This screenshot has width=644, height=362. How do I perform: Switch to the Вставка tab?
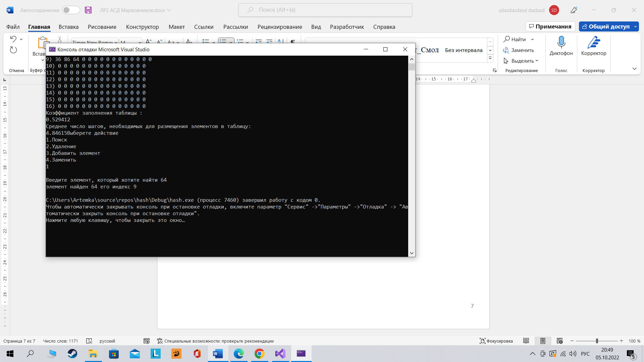coord(68,27)
